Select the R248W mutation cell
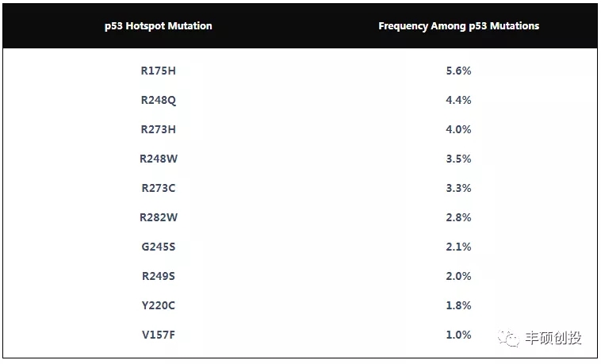The width and height of the screenshot is (601, 364). click(x=159, y=159)
